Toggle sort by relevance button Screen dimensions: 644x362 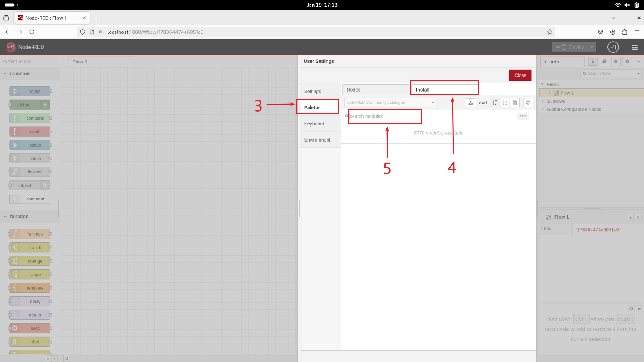[495, 103]
